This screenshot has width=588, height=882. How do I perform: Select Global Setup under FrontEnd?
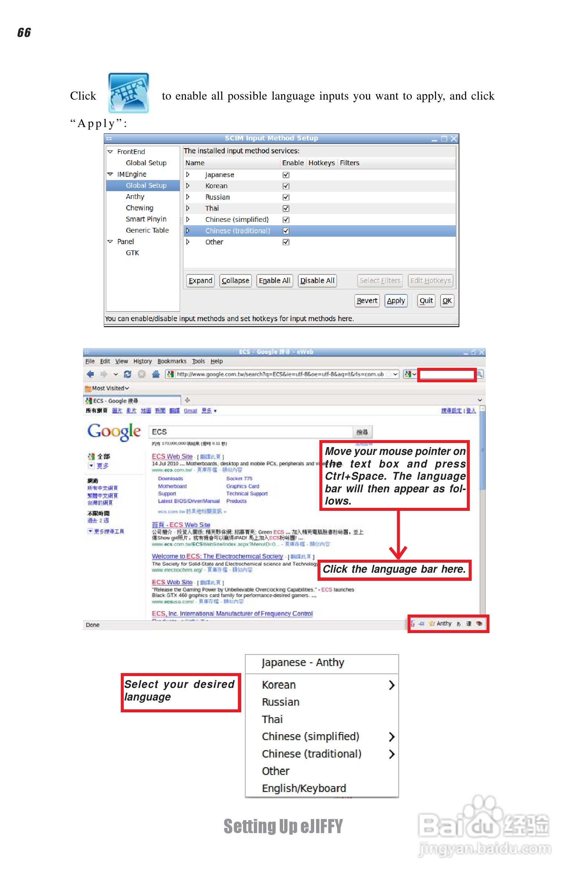[146, 163]
